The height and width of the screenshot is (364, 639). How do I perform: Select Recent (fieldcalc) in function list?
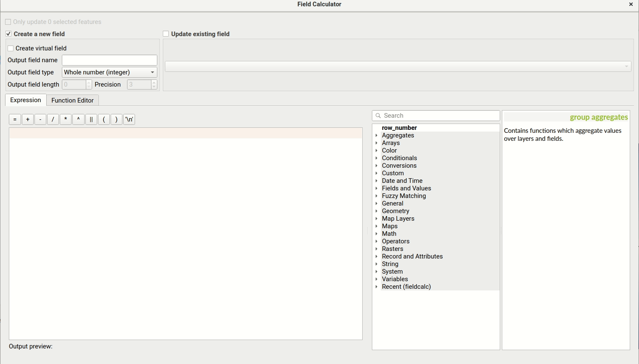(x=406, y=287)
